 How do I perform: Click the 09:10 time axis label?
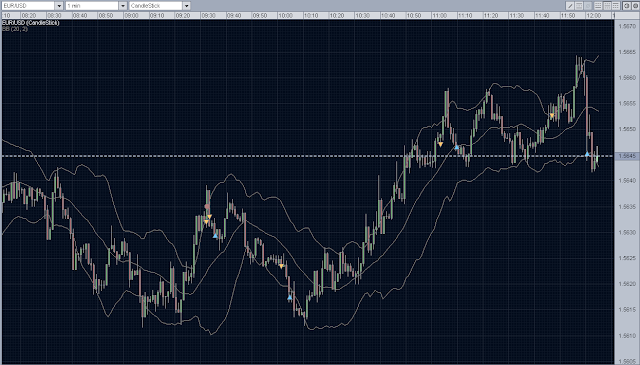point(157,16)
